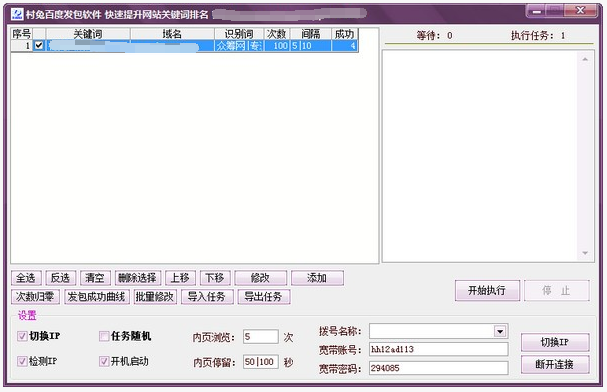Move task up with 上移
The height and width of the screenshot is (392, 607).
tap(180, 278)
